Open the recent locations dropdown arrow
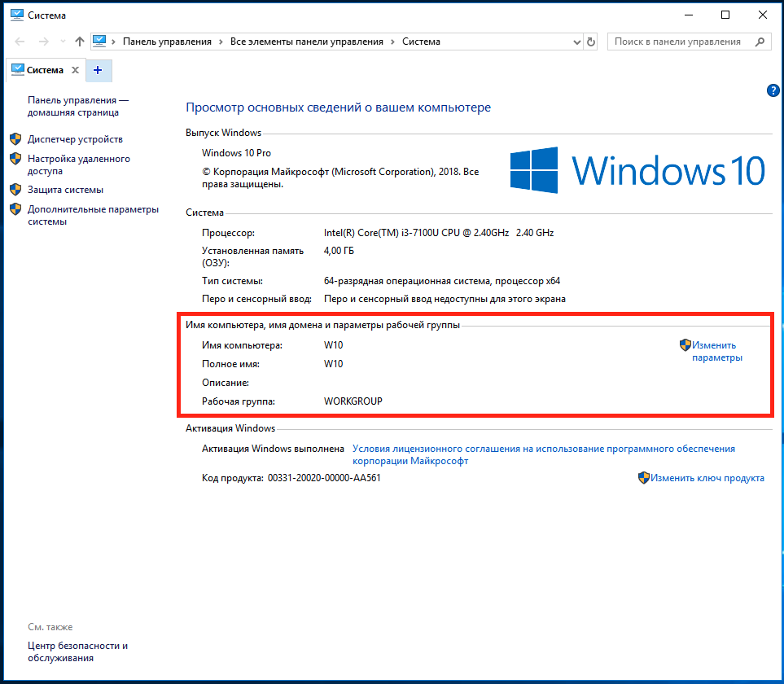This screenshot has width=784, height=684. click(63, 42)
